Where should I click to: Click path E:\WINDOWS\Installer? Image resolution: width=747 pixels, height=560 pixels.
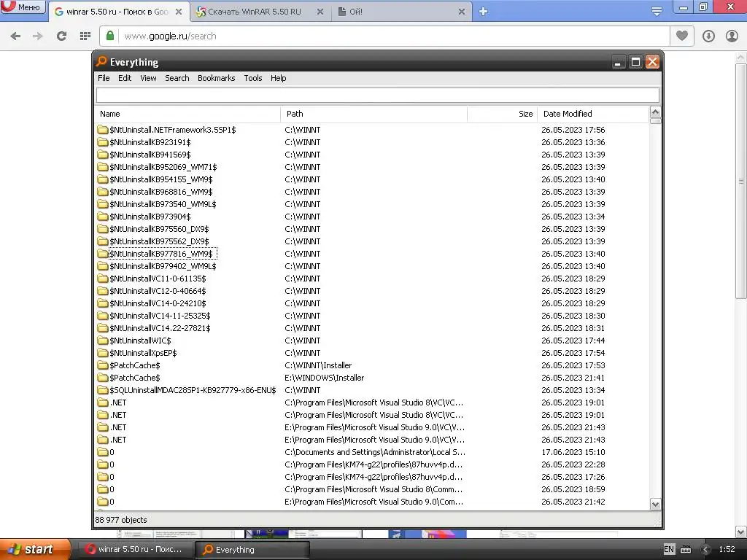click(x=325, y=378)
